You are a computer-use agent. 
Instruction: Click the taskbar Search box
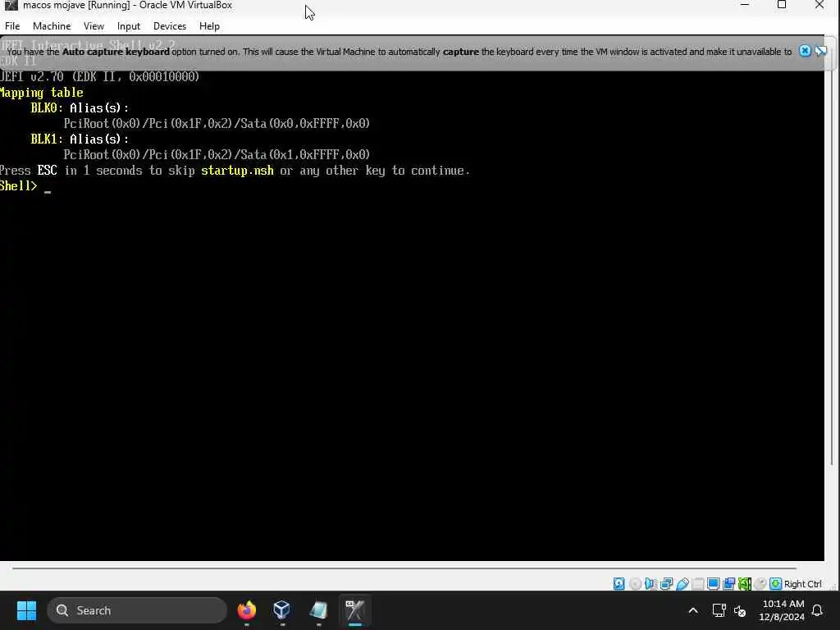click(137, 610)
